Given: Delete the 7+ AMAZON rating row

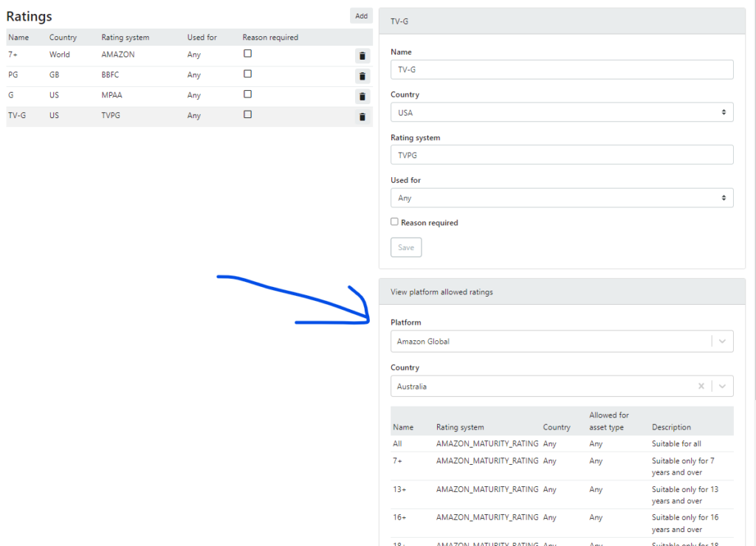Looking at the screenshot, I should click(362, 55).
